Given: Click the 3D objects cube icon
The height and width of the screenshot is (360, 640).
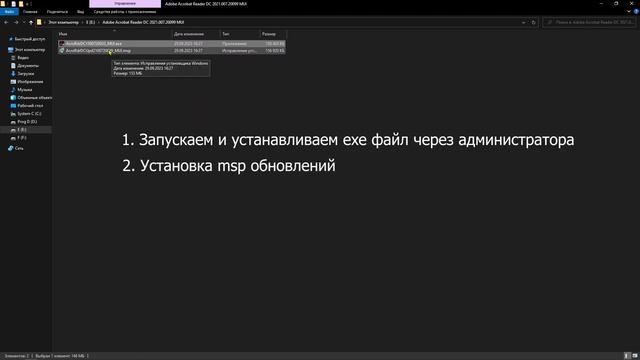Looking at the screenshot, I should coord(13,98).
